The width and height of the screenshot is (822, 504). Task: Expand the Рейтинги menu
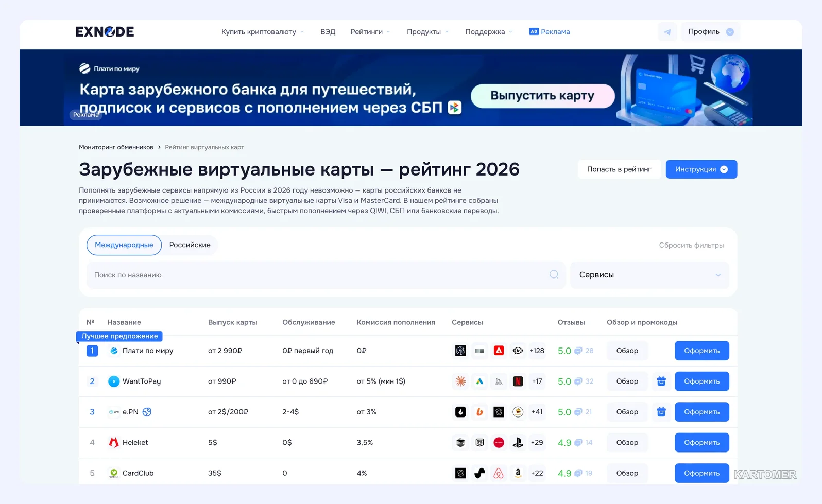(x=370, y=32)
